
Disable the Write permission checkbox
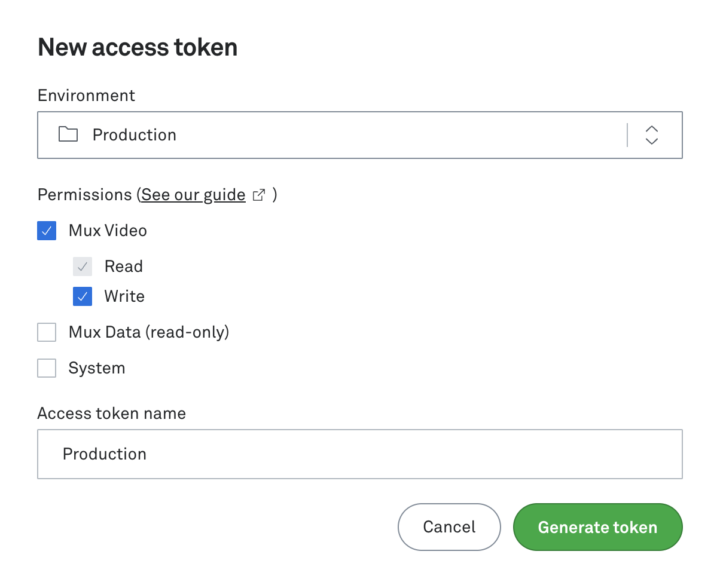point(83,296)
